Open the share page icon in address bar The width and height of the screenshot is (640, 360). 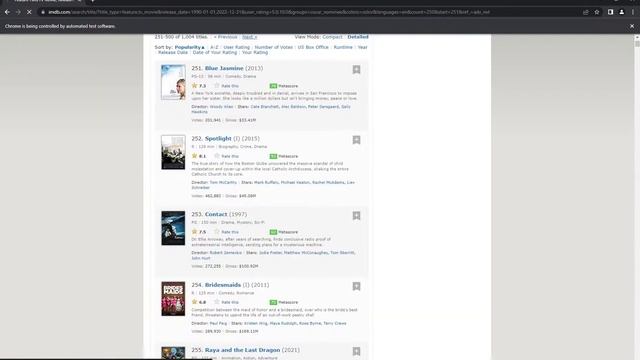[586, 12]
